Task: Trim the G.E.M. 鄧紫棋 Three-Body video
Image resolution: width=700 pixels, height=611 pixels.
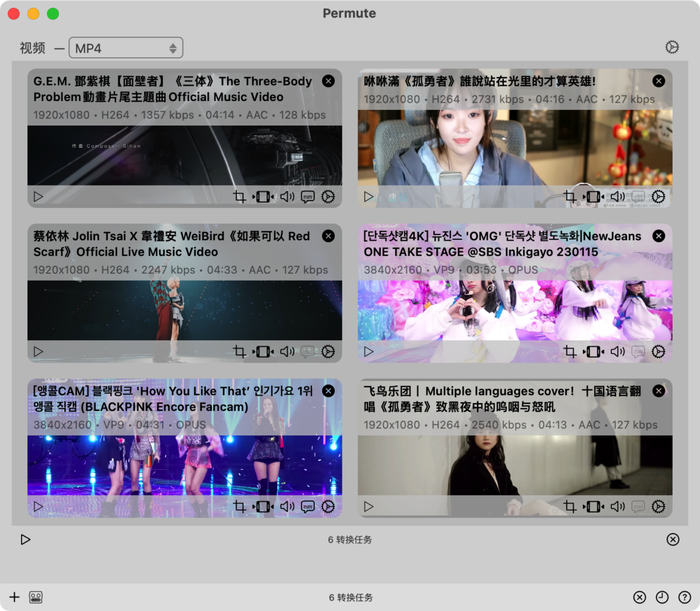Action: click(x=263, y=197)
